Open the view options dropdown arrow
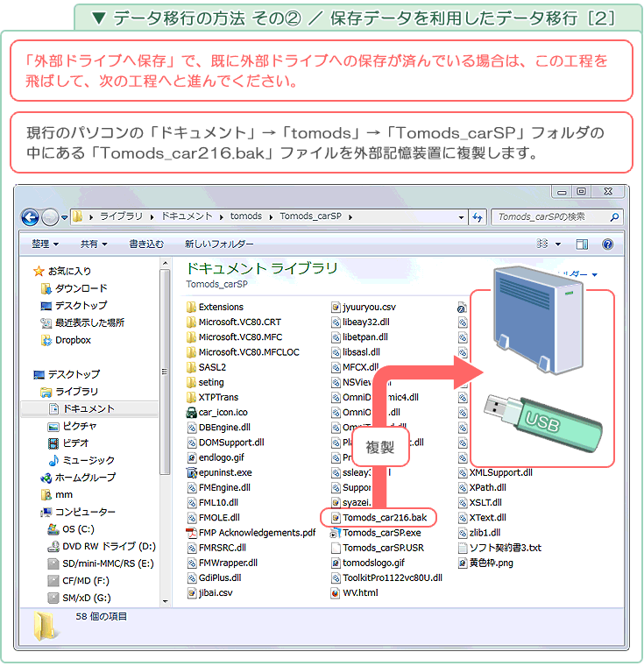 (558, 244)
